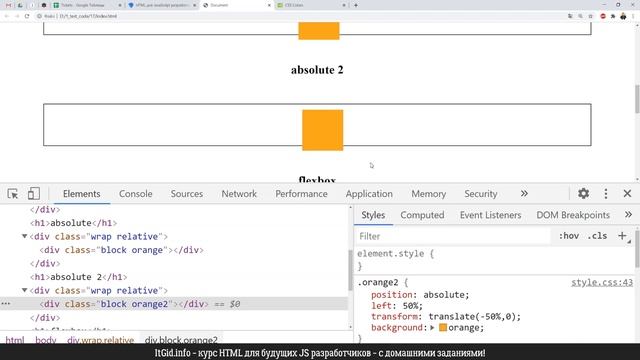
Task: Collapse the second div wrap relative node
Action: [x=24, y=290]
